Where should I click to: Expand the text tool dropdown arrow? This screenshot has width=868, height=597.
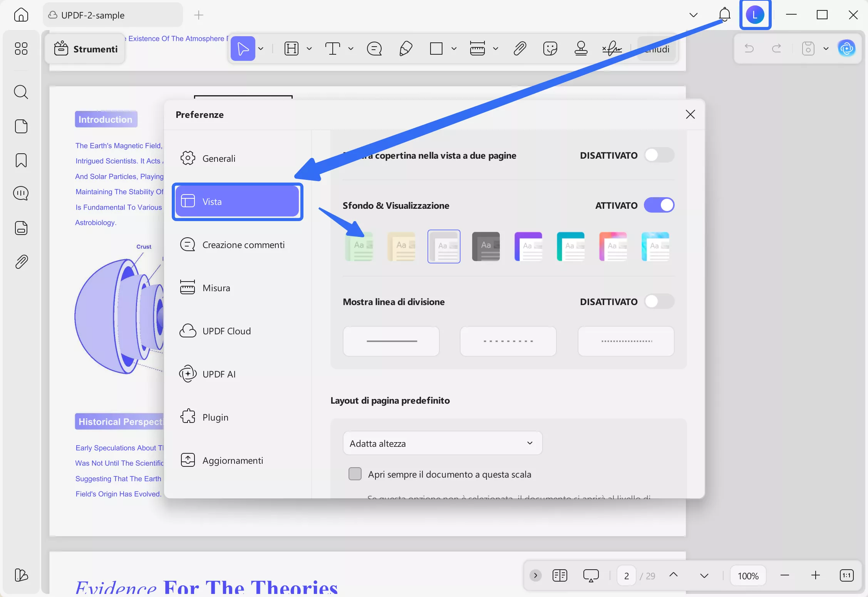(x=351, y=49)
